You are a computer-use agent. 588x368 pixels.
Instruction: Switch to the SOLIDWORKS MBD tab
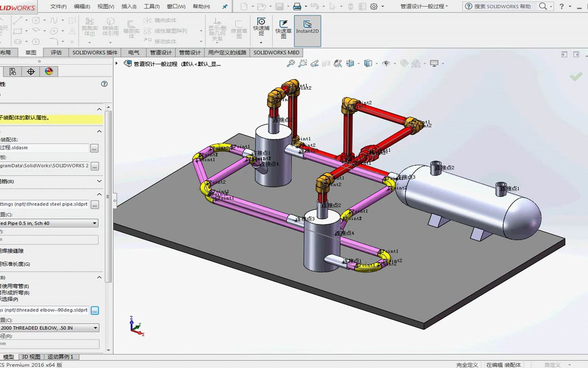276,52
